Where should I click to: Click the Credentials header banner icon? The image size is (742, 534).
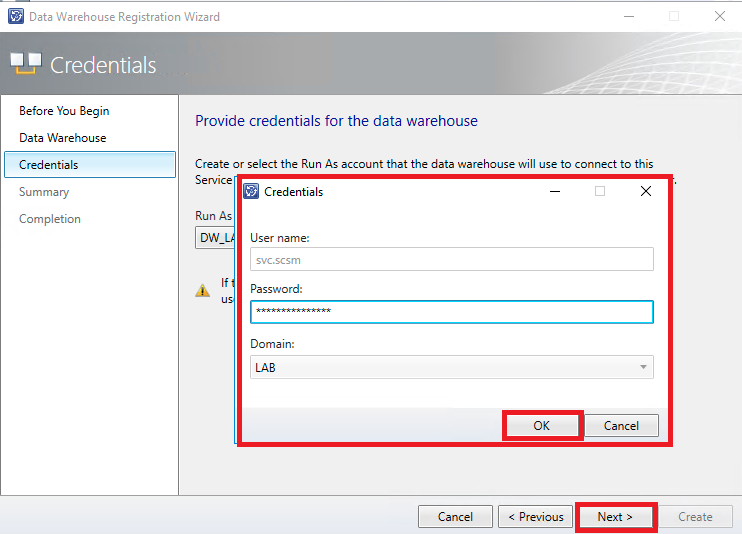pyautogui.click(x=26, y=65)
